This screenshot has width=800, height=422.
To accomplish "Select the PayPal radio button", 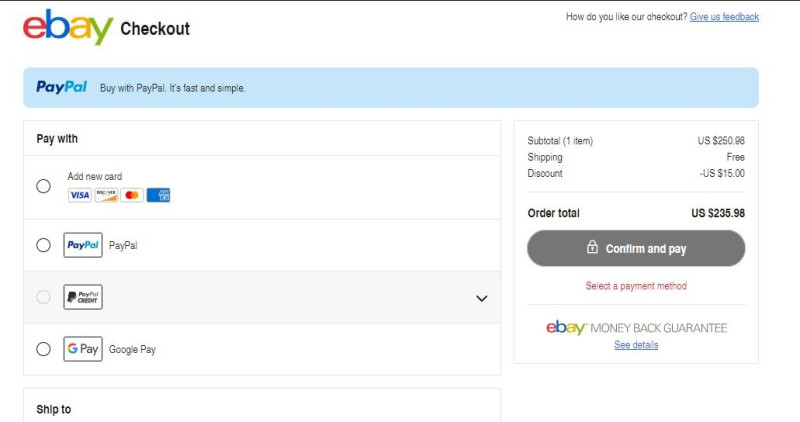I will click(x=43, y=245).
